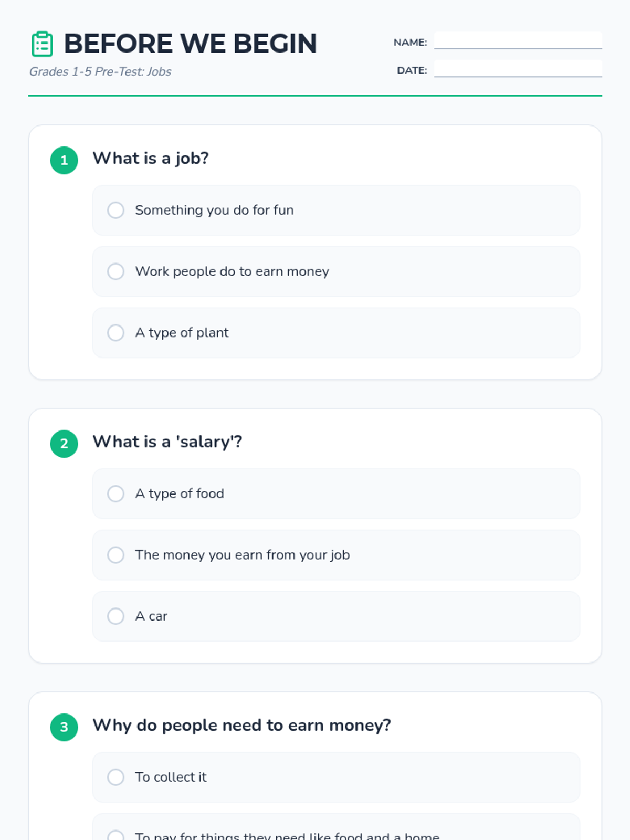Screen dimensions: 630x840
Task: Click the green question 3 number badge
Action: pyautogui.click(x=64, y=727)
